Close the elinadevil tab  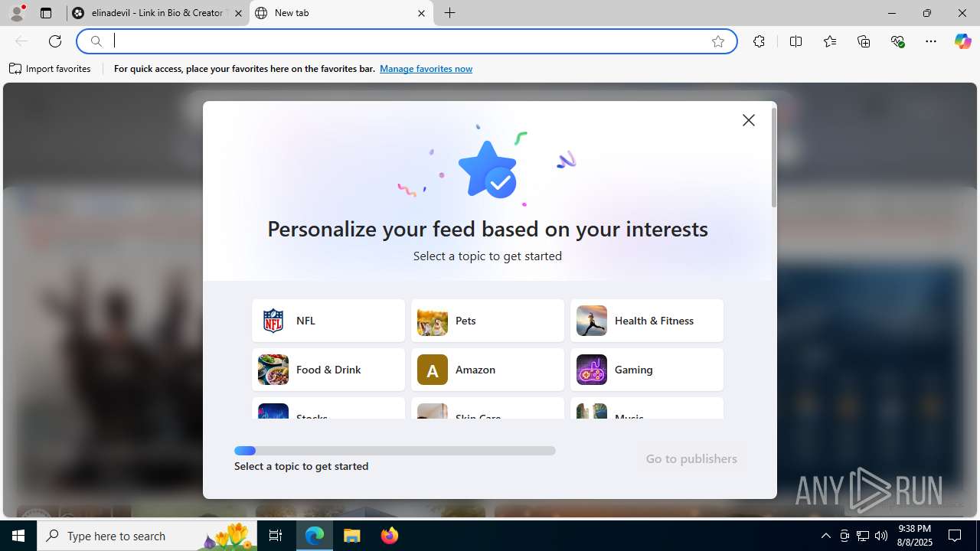(238, 13)
